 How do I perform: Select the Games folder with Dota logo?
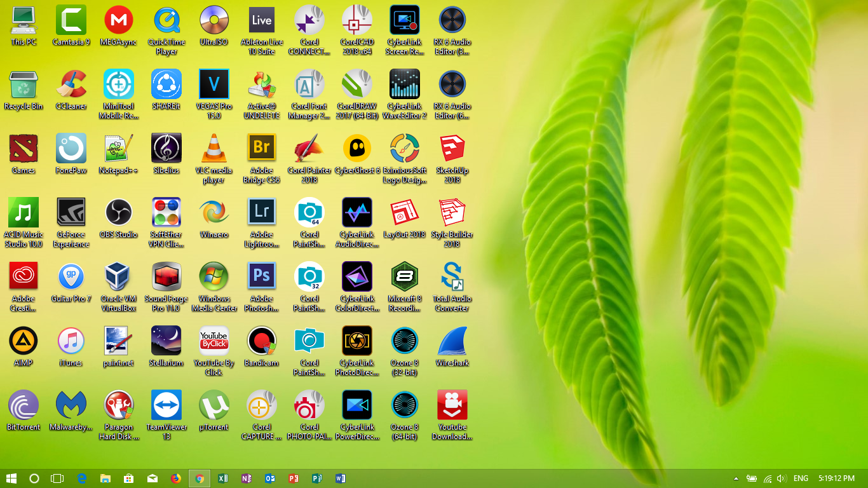pyautogui.click(x=24, y=148)
